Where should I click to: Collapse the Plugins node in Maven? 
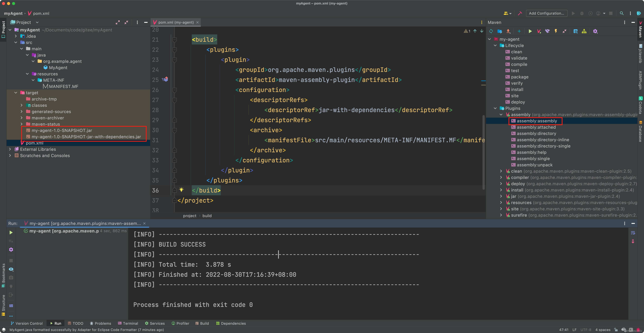495,108
